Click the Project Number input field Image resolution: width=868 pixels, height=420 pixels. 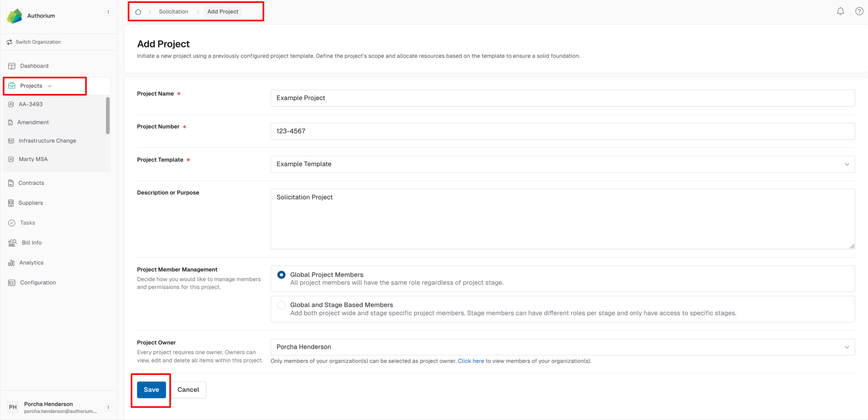(562, 131)
